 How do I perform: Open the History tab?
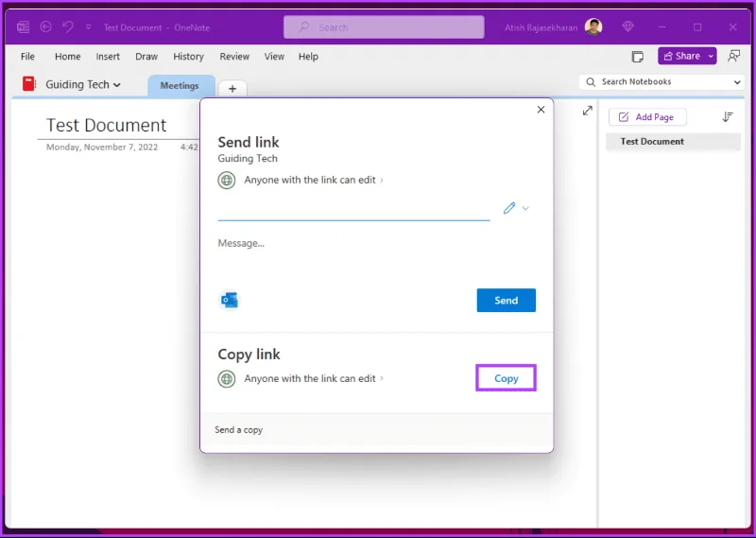(x=188, y=57)
